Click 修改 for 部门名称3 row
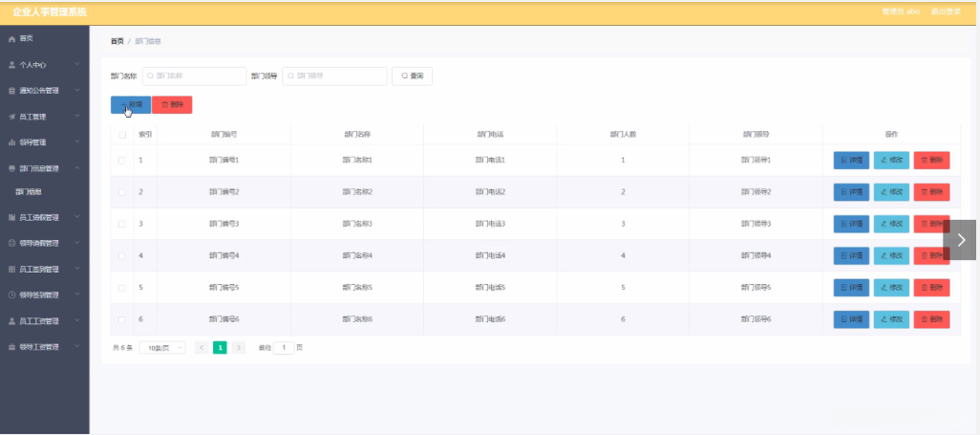The height and width of the screenshot is (435, 980). click(891, 224)
